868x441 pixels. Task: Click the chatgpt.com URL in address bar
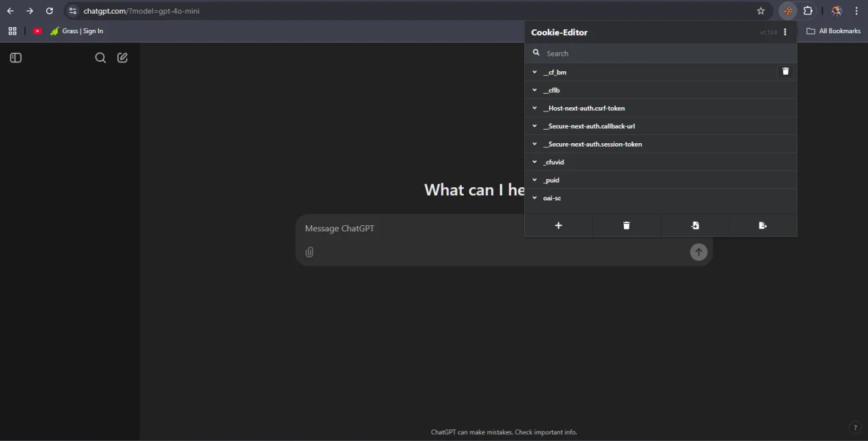tap(141, 11)
